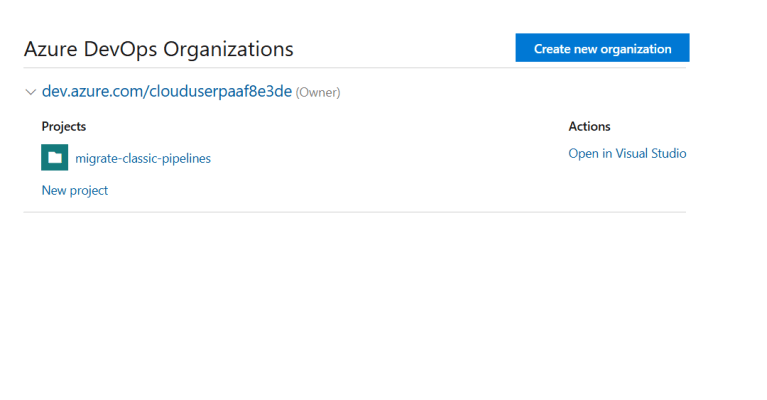Start a new organization with the blue button

click(602, 48)
